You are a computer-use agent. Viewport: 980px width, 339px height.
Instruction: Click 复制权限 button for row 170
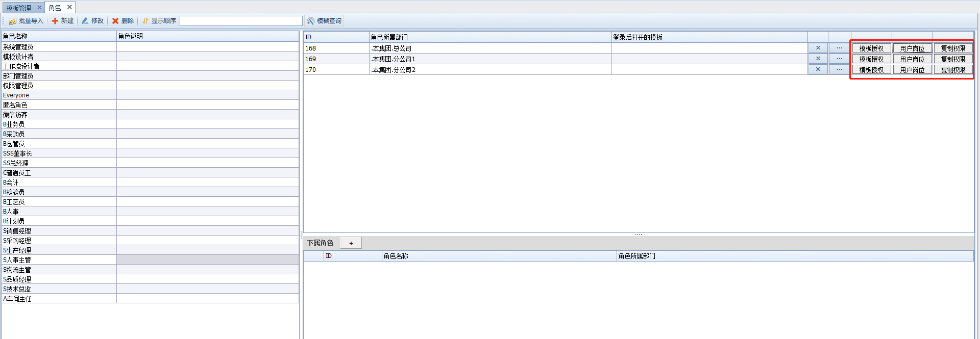(x=953, y=70)
